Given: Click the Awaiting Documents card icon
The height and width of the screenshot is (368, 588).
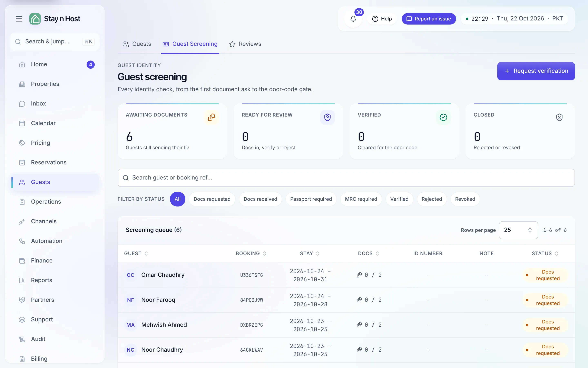Looking at the screenshot, I should [x=211, y=117].
